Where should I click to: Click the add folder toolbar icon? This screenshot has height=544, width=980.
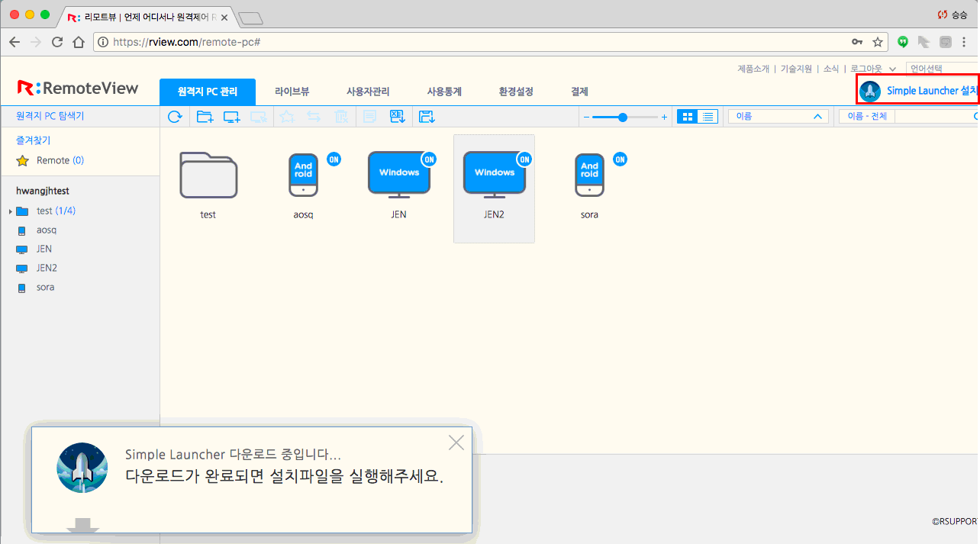(205, 117)
